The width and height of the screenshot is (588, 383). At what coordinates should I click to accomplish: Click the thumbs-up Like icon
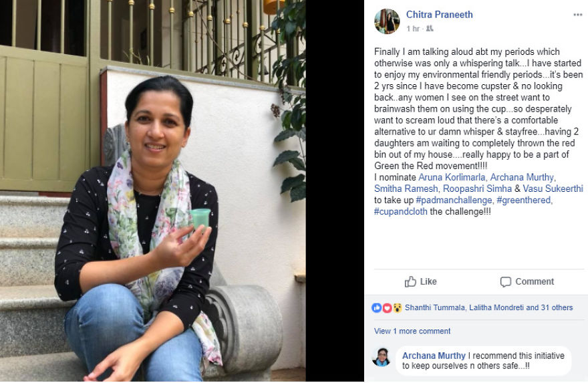pyautogui.click(x=410, y=281)
